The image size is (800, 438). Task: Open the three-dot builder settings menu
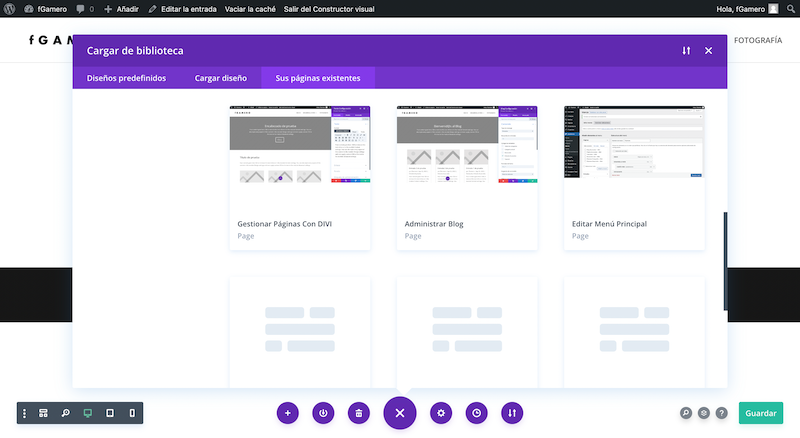click(24, 413)
